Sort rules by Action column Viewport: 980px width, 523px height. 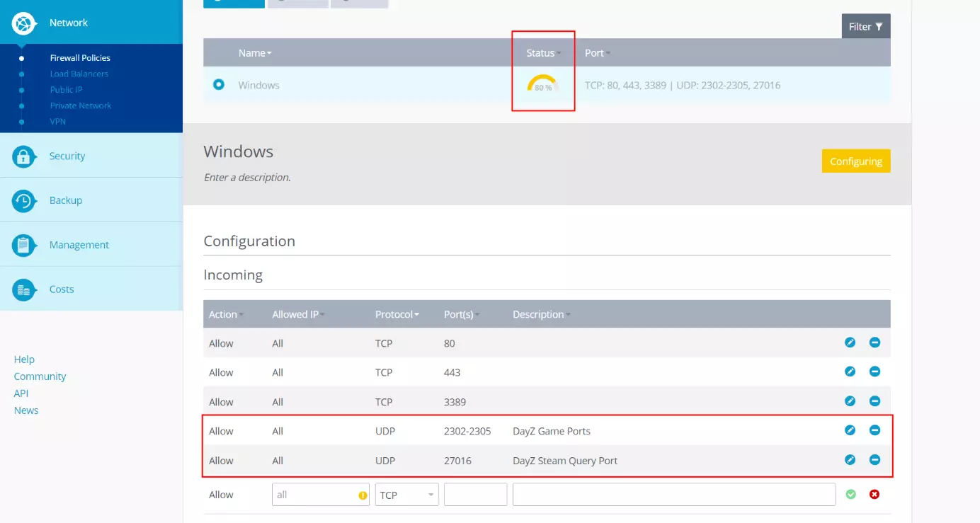[x=226, y=314]
